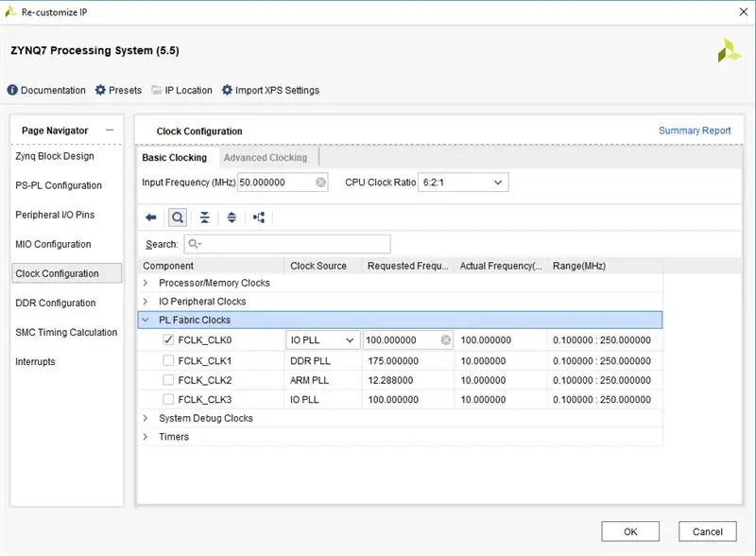Click the Search text field
The width and height of the screenshot is (756, 556).
click(287, 244)
